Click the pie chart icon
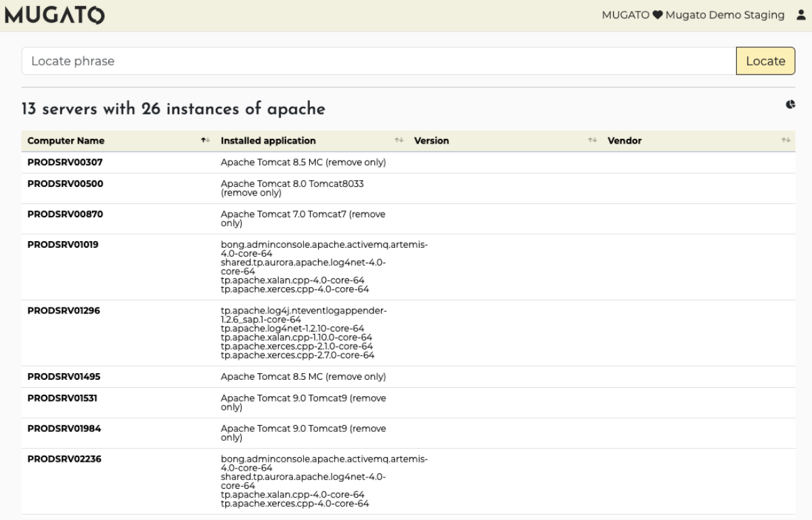Viewport: 812px width, 520px height. point(790,105)
